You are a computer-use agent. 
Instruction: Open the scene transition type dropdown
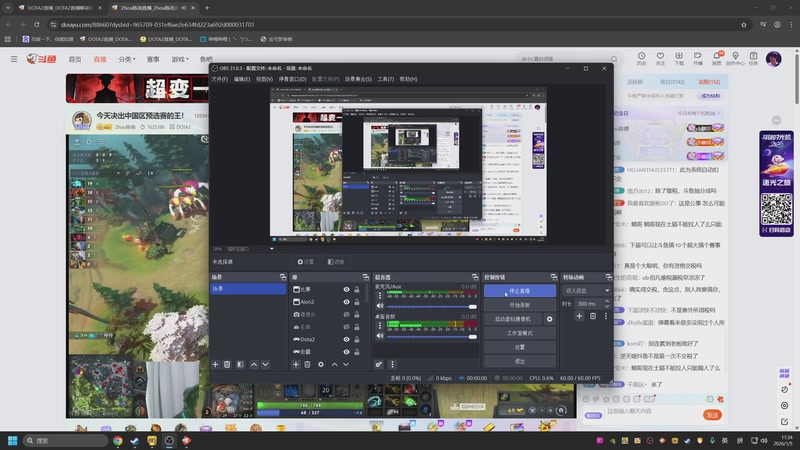tap(587, 290)
